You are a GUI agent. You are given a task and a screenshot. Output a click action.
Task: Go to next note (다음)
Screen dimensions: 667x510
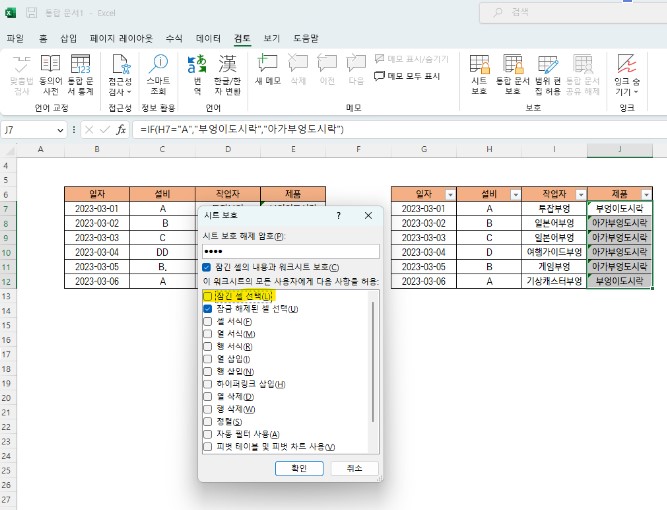[x=356, y=70]
